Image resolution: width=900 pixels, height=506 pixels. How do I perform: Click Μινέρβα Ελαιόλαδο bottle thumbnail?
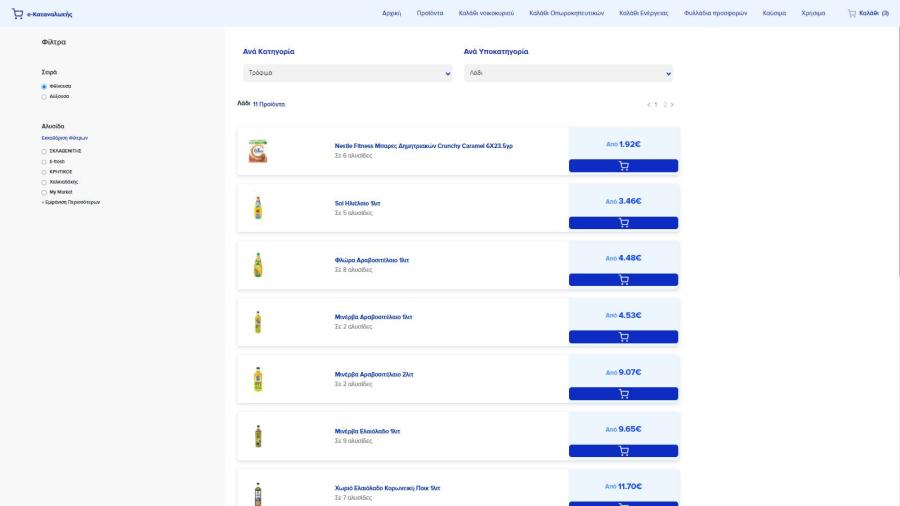point(258,436)
